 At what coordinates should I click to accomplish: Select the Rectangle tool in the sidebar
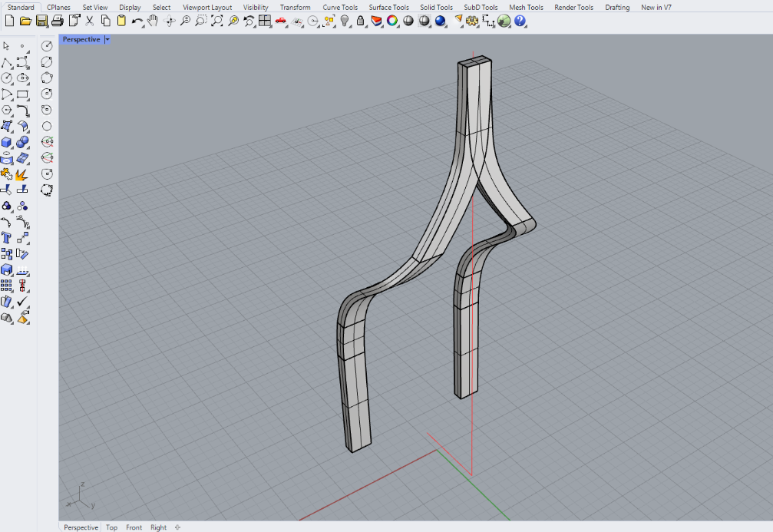point(22,94)
